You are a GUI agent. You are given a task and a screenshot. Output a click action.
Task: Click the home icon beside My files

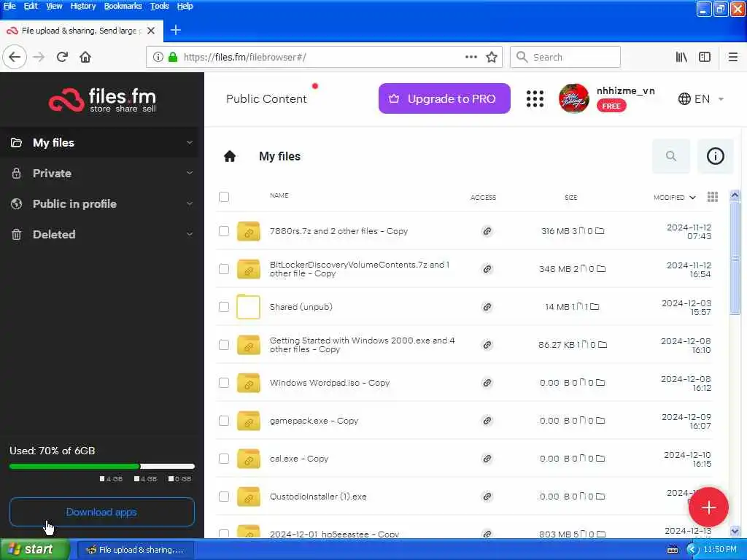click(x=230, y=156)
